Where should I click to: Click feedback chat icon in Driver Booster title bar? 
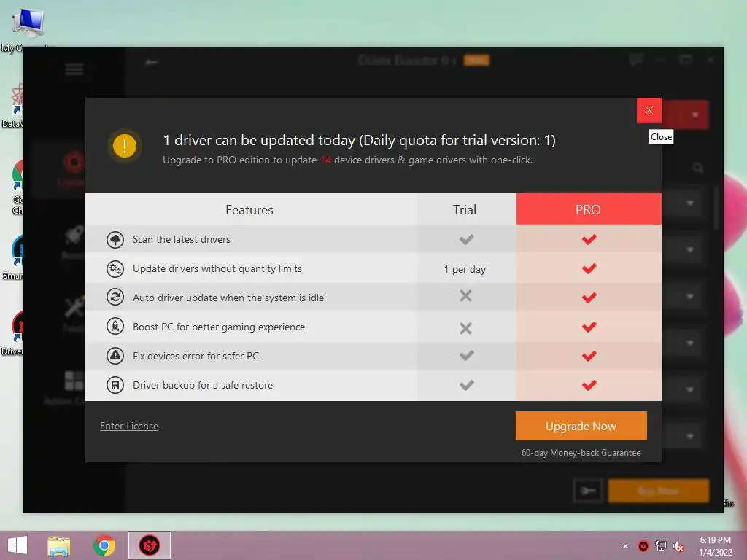(x=635, y=60)
